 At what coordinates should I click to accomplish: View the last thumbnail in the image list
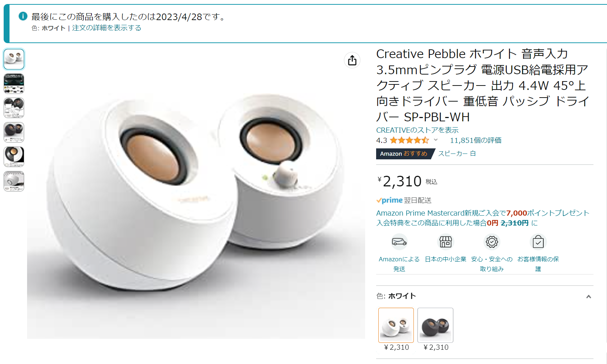click(x=14, y=181)
